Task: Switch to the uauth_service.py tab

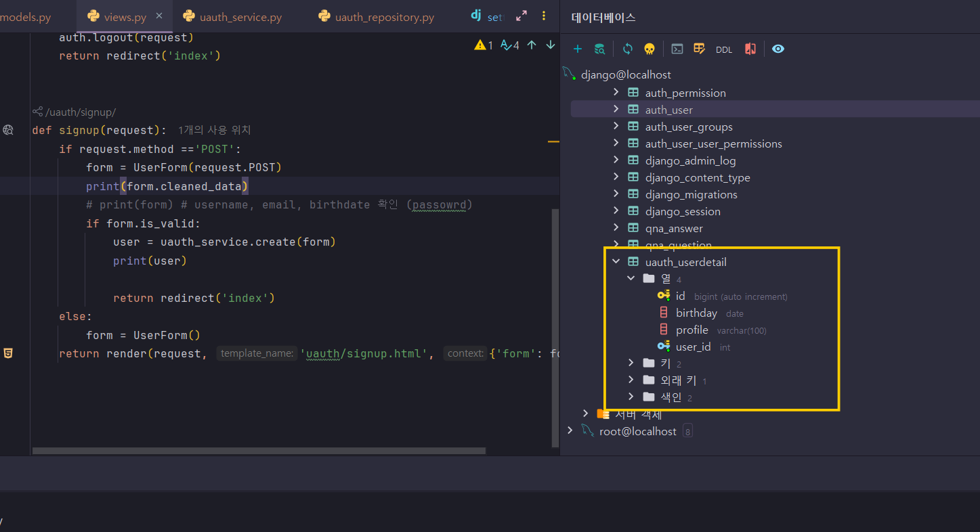Action: [232, 17]
